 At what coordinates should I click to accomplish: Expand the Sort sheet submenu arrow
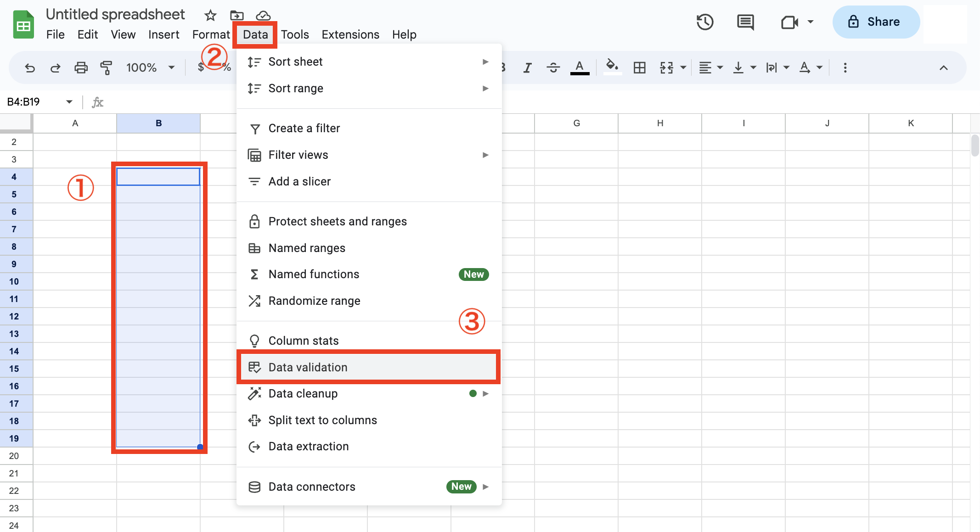(x=485, y=62)
